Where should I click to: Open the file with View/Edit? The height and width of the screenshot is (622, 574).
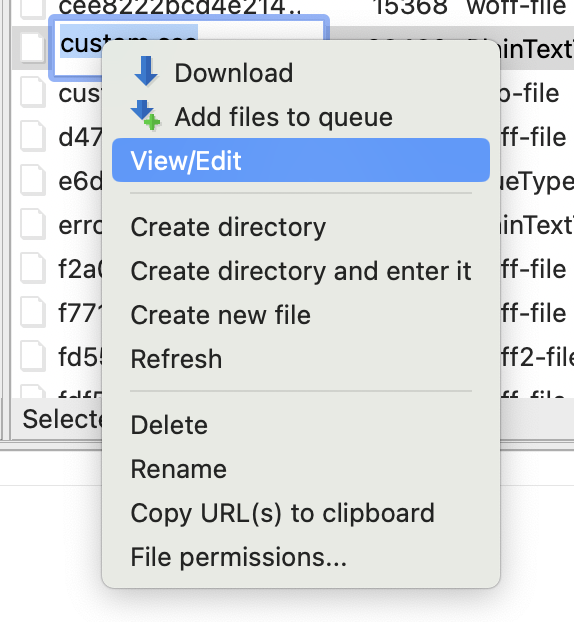pos(301,160)
